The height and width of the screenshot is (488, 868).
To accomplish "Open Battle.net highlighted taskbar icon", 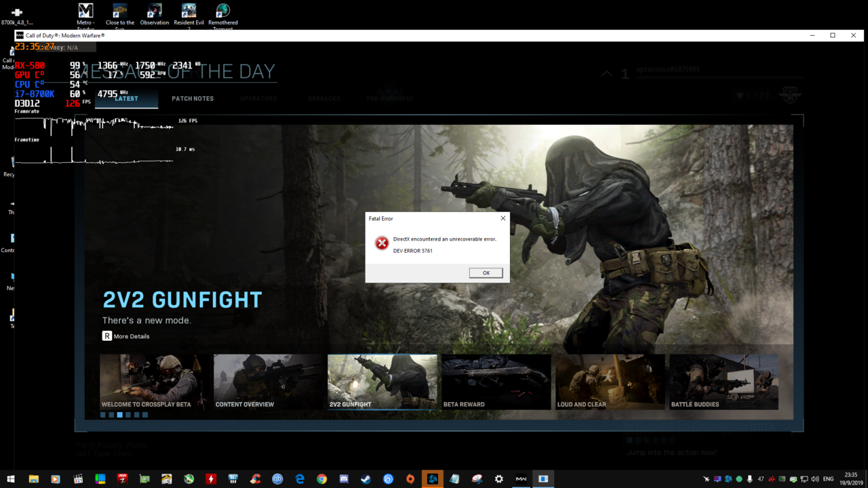I will pos(433,479).
